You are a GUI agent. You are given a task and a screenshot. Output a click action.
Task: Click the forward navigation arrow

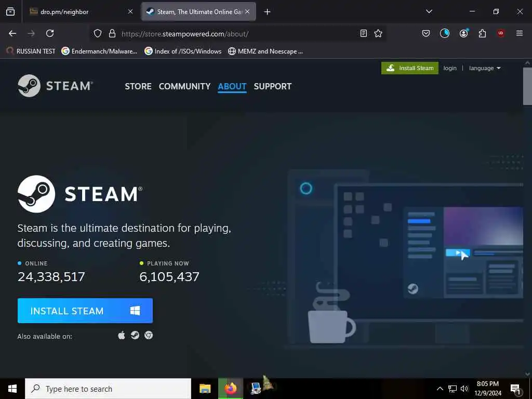click(31, 33)
